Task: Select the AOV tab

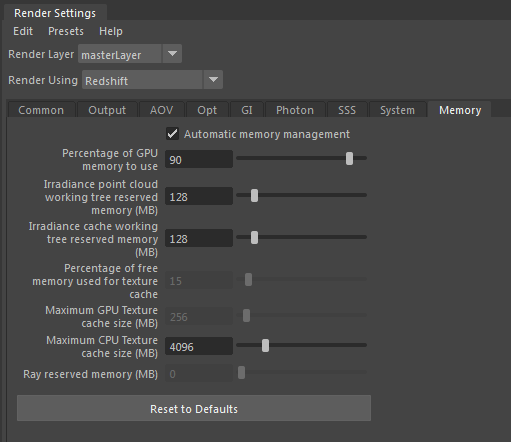Action: (x=161, y=110)
